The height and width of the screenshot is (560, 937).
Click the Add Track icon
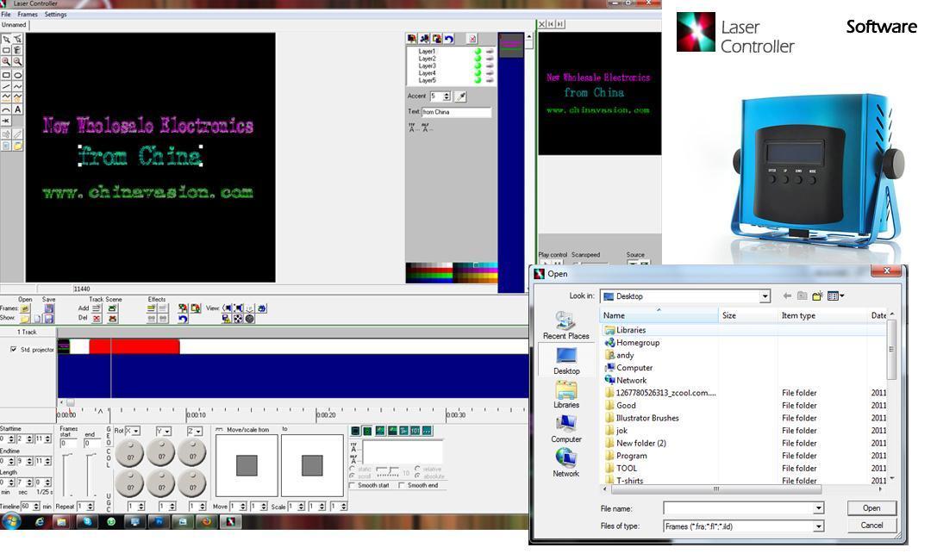pyautogui.click(x=97, y=308)
